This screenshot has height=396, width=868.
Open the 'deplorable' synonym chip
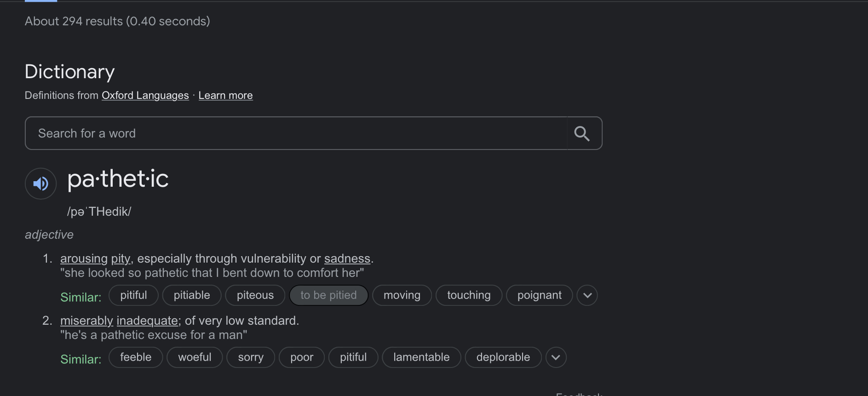503,357
